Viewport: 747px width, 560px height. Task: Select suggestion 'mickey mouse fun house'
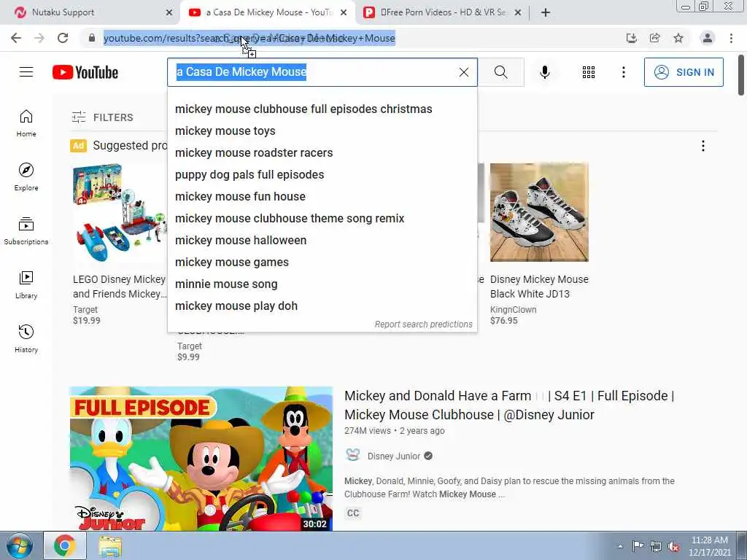click(x=322, y=197)
